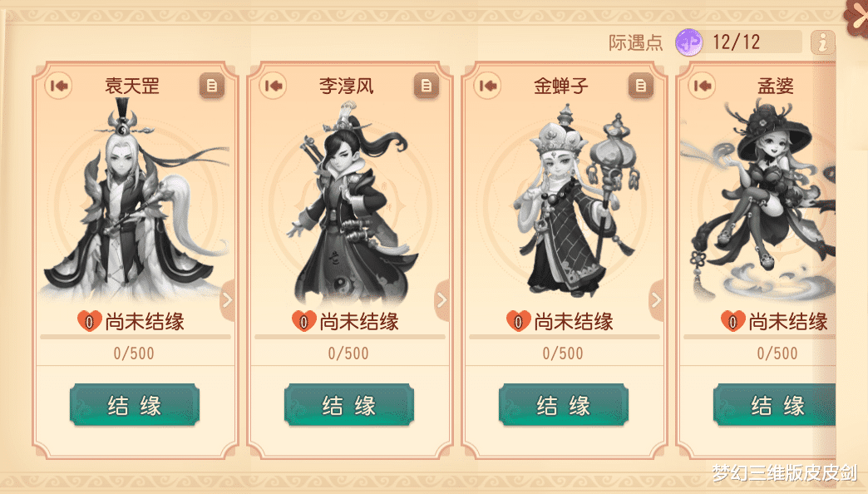868x494 pixels.
Task: Open the info icon beside 际遇点 counter
Action: 822,42
